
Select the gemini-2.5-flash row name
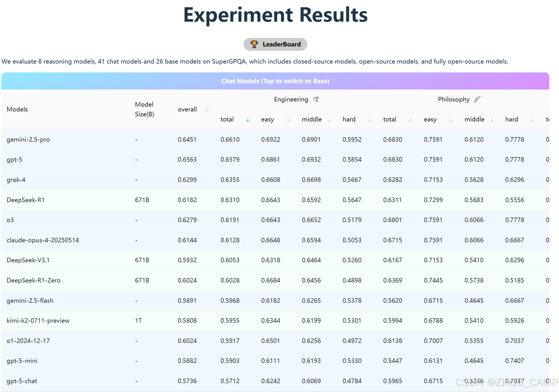tap(30, 300)
